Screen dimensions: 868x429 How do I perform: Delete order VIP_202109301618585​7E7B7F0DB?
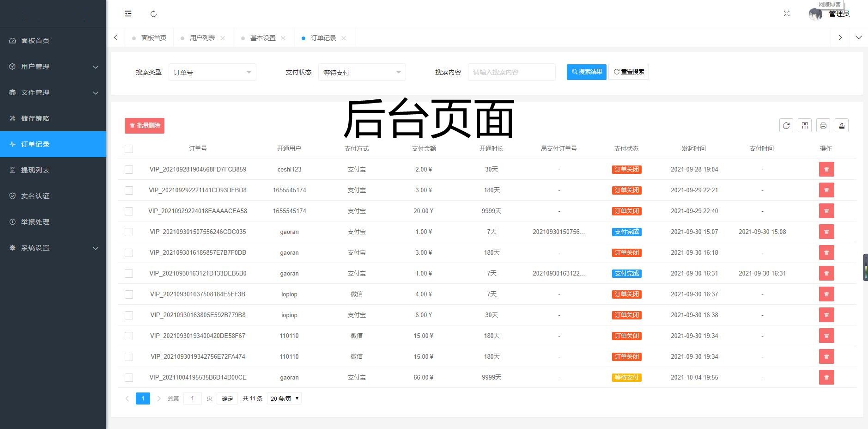click(826, 252)
